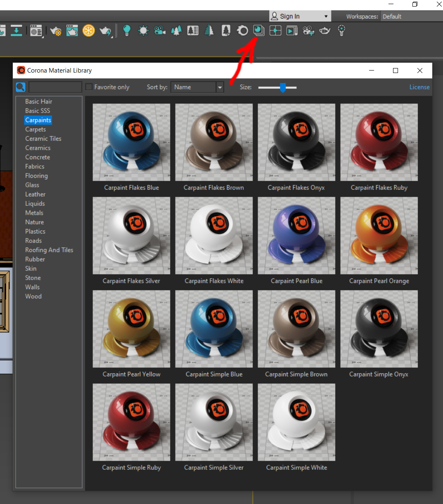Click the panel-with-tree toolbar icon
Image resolution: width=443 pixels, height=504 pixels.
193,31
